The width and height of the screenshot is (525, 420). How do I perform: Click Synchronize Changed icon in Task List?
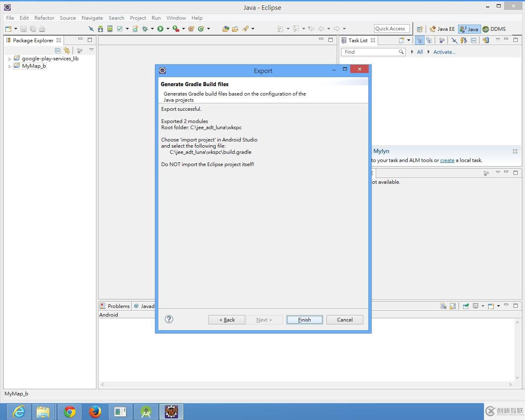[x=486, y=40]
